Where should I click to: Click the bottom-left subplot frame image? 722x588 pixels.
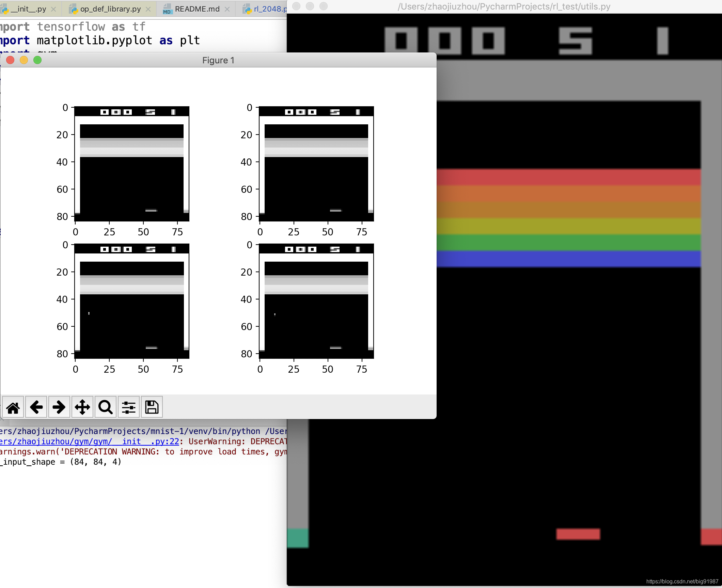pyautogui.click(x=132, y=301)
